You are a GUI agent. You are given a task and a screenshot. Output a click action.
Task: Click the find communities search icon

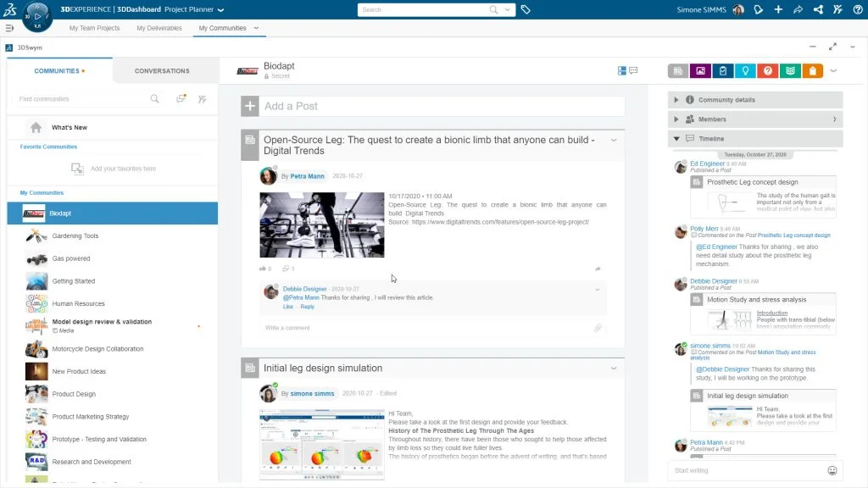tap(154, 98)
